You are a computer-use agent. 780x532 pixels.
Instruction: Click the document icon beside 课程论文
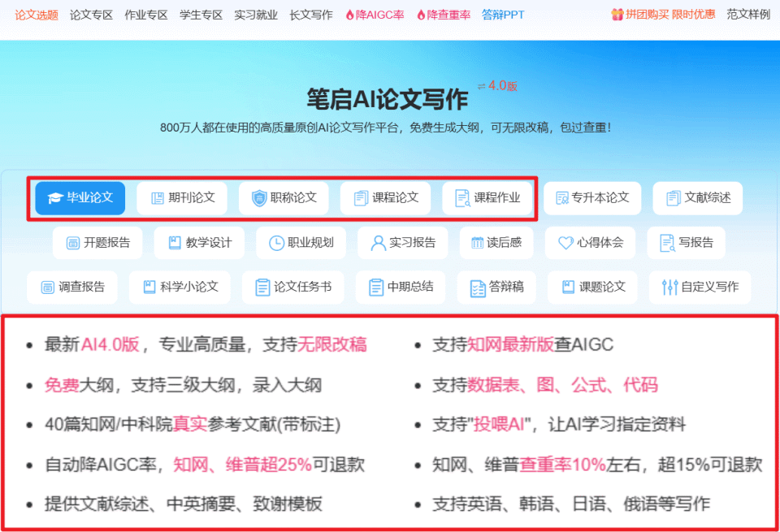(x=361, y=198)
